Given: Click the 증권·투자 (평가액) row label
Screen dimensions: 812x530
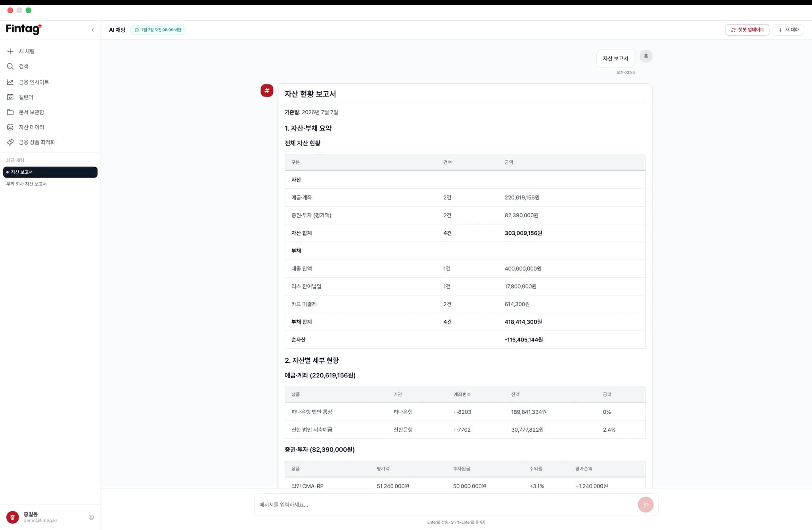Looking at the screenshot, I should 311,215.
